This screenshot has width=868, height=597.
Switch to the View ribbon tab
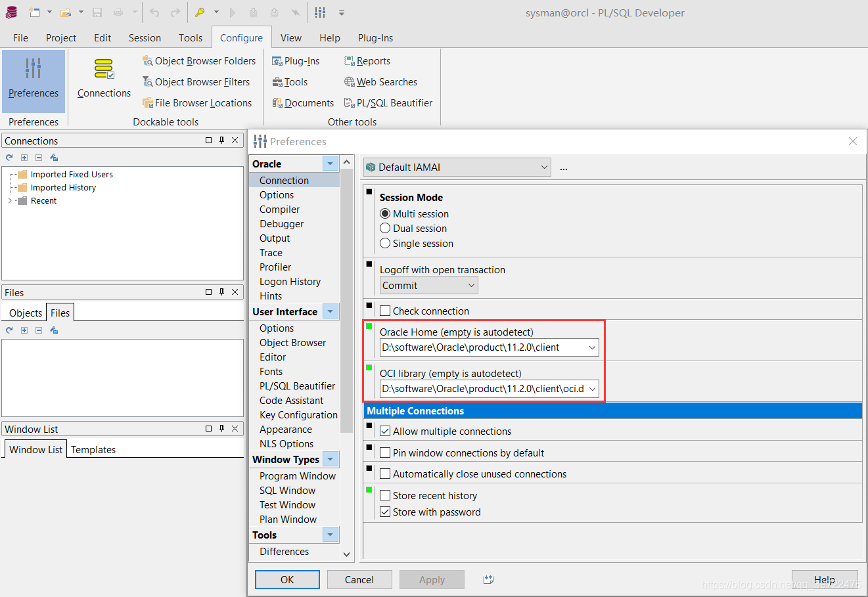pyautogui.click(x=291, y=38)
